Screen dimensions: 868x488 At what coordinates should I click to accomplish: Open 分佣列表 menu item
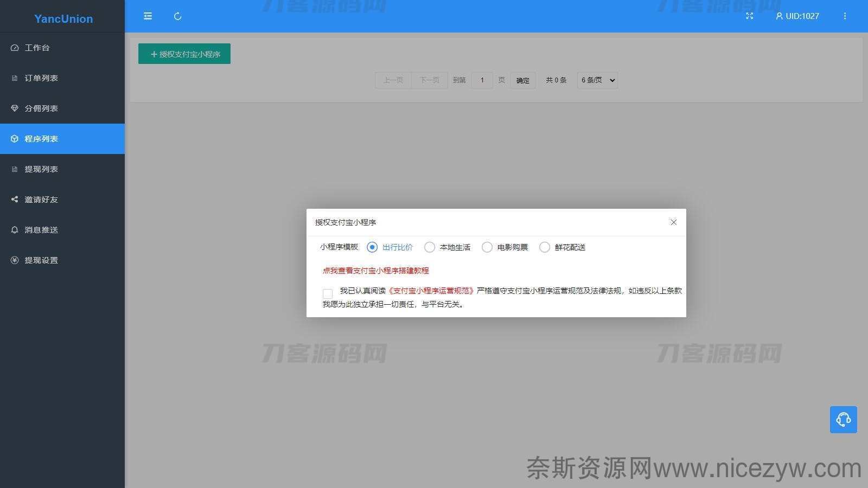tap(62, 108)
